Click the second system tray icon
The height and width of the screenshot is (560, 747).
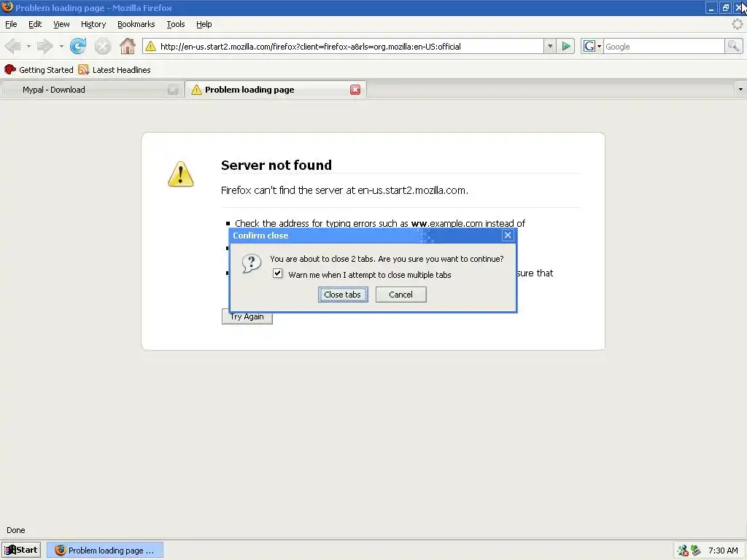click(x=695, y=551)
